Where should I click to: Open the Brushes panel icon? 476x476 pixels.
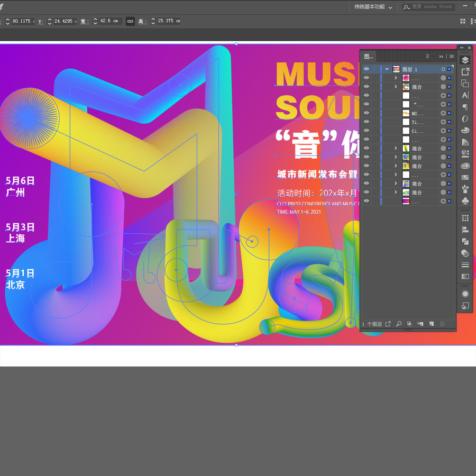(465, 189)
